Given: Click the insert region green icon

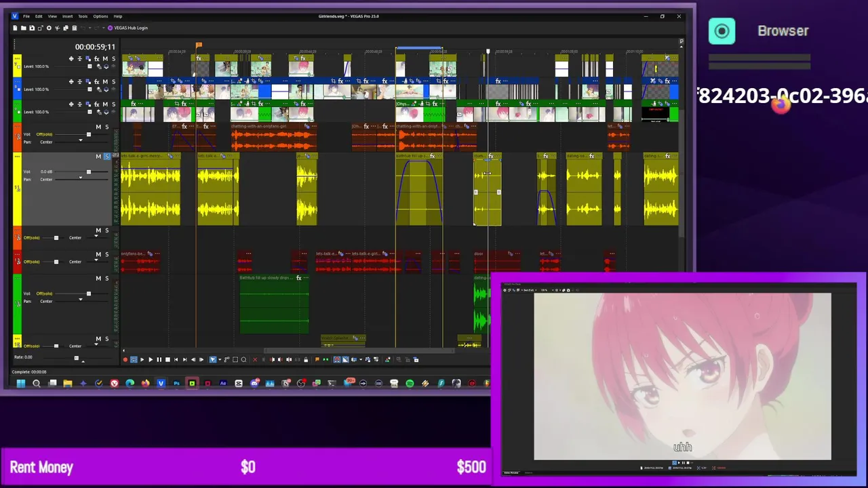Looking at the screenshot, I should [x=325, y=360].
